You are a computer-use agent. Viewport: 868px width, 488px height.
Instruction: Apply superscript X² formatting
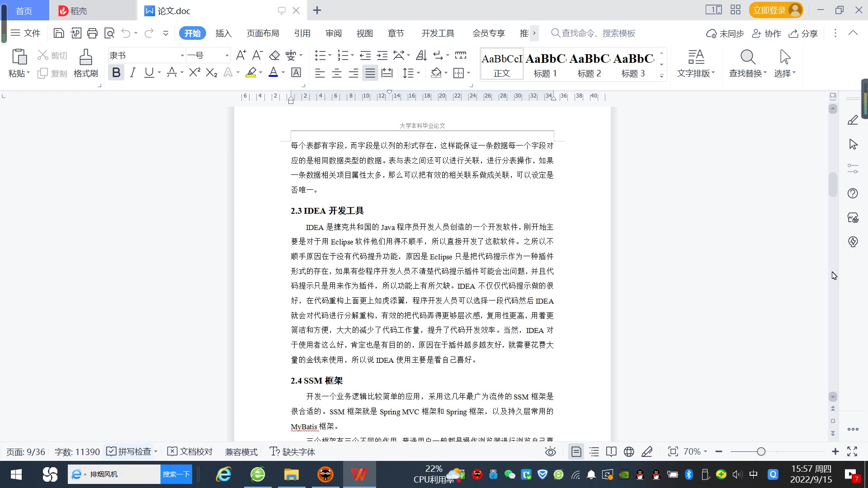pos(195,72)
